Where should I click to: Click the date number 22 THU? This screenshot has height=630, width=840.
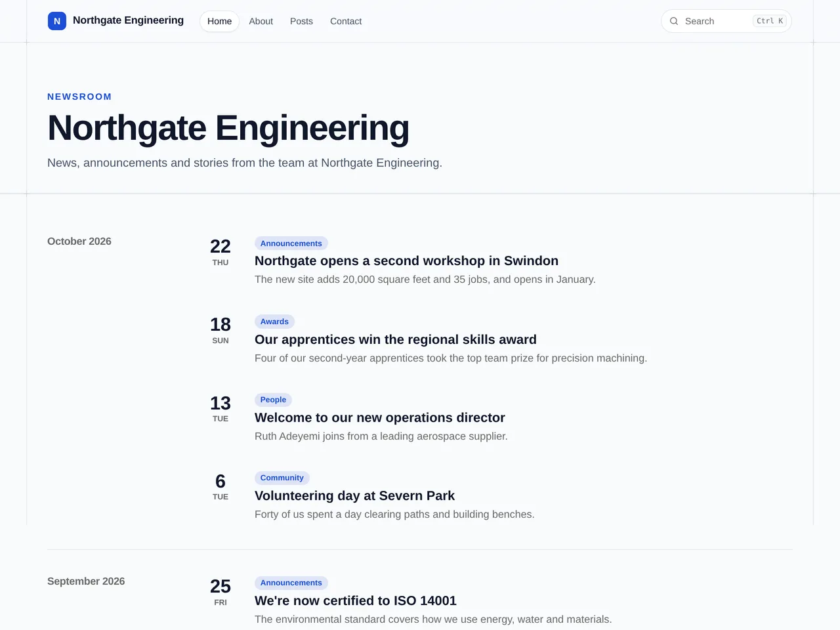pyautogui.click(x=220, y=252)
